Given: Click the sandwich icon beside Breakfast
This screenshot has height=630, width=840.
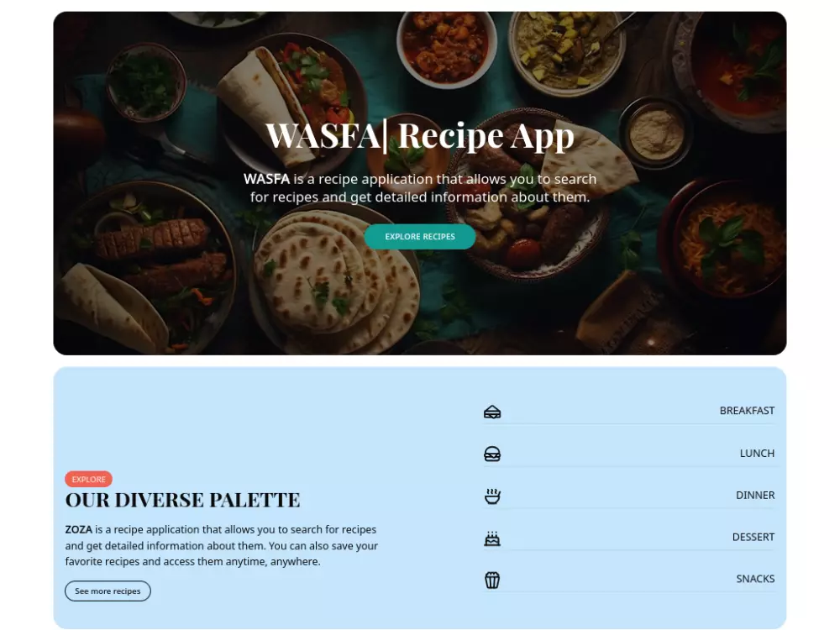Looking at the screenshot, I should [491, 412].
